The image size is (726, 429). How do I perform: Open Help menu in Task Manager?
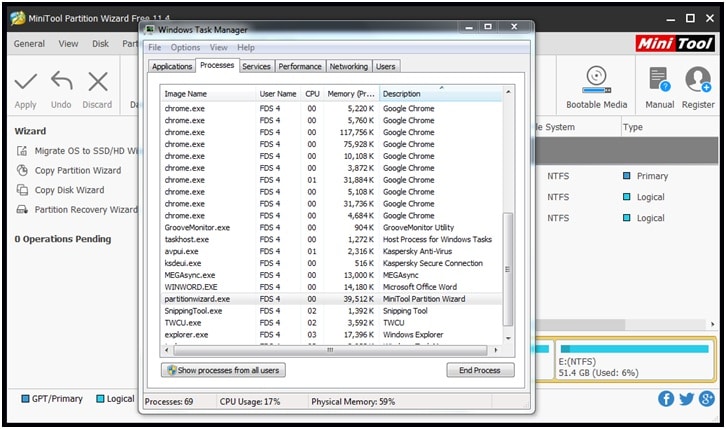(246, 48)
